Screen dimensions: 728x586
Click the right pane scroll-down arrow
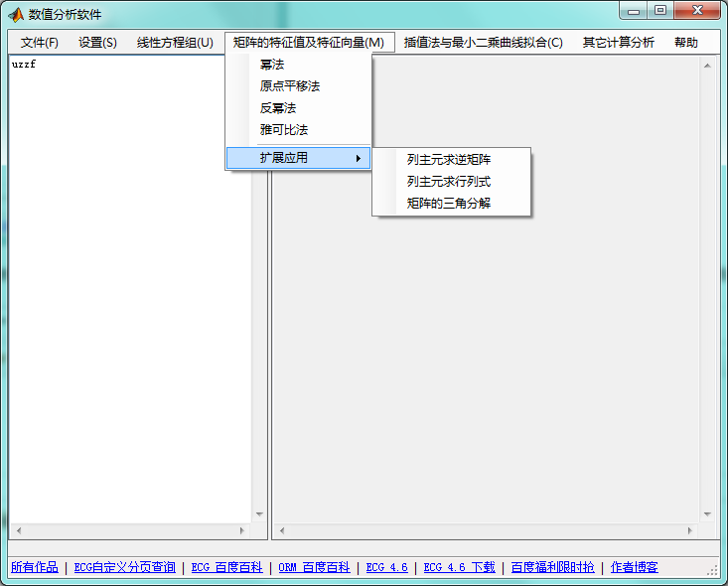tap(707, 514)
